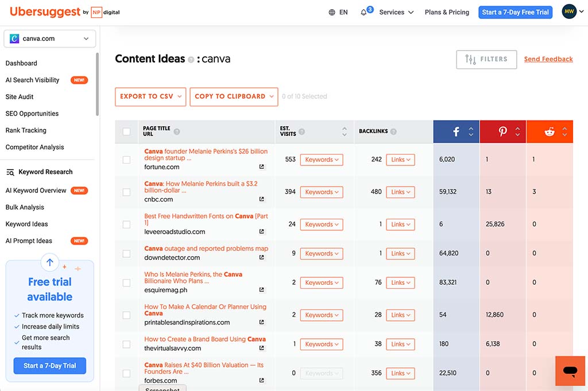The image size is (588, 391).
Task: Click the external link icon beside fortune.com
Action: click(x=261, y=167)
